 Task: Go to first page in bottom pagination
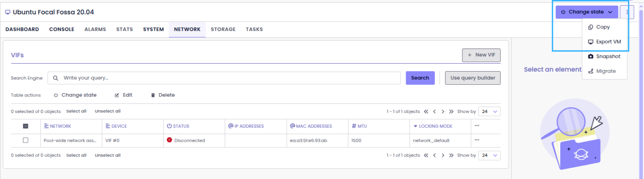pos(426,155)
